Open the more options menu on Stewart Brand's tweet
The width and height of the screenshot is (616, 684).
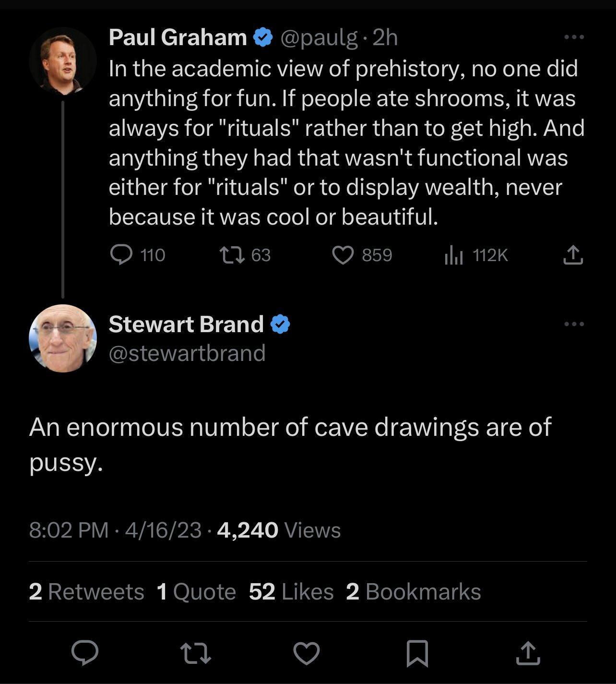574,324
